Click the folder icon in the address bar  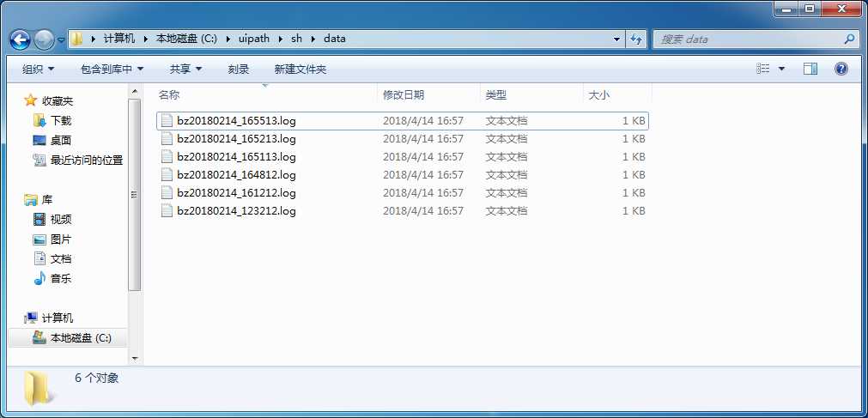tap(77, 39)
